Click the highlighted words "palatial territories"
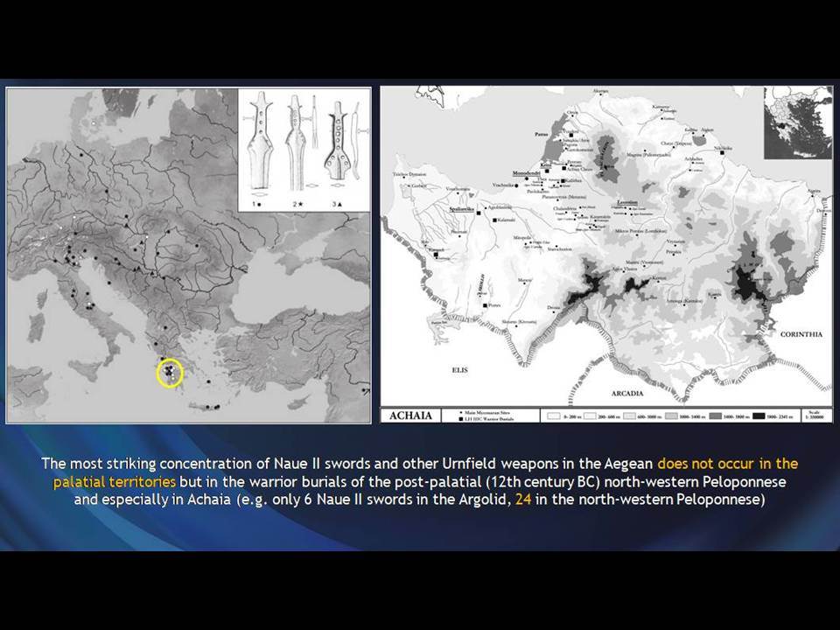Screen dimensions: 840x630 pos(115,481)
